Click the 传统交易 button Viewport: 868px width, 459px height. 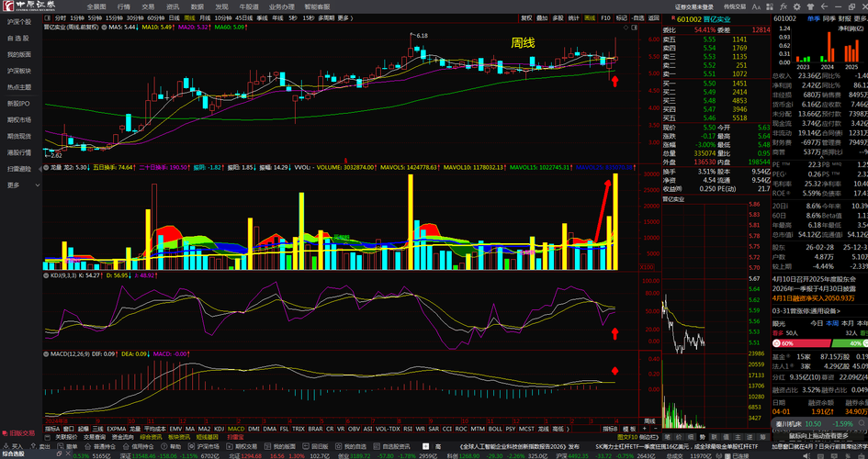pyautogui.click(x=735, y=6)
